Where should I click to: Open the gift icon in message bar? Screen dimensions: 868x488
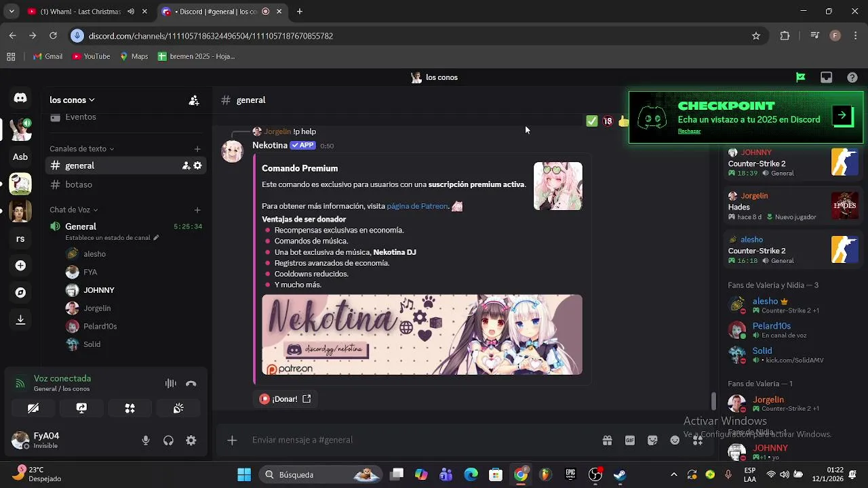(x=607, y=441)
